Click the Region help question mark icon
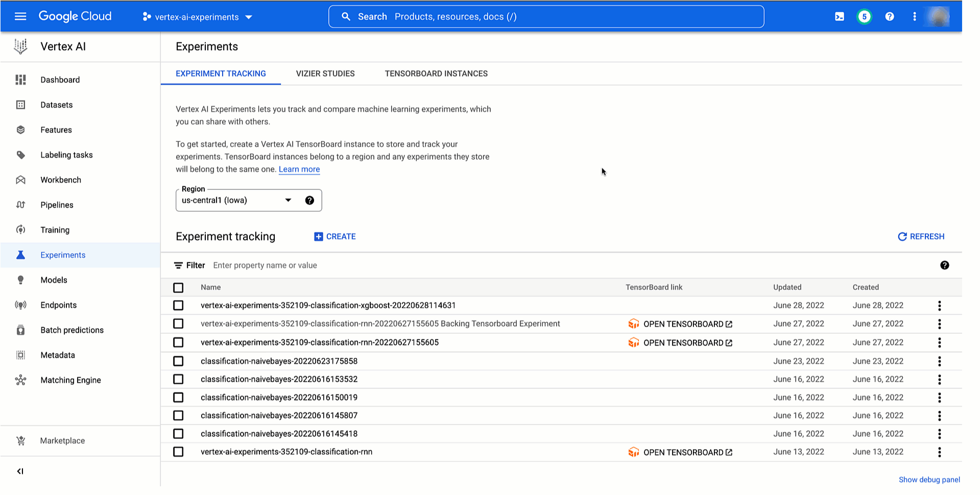This screenshot has width=980, height=495. (x=309, y=200)
